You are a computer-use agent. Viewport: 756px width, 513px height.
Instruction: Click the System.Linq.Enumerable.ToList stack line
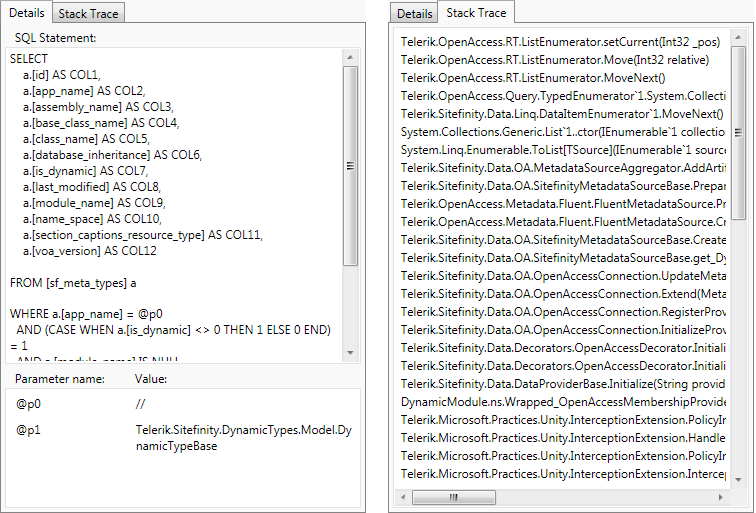(563, 150)
